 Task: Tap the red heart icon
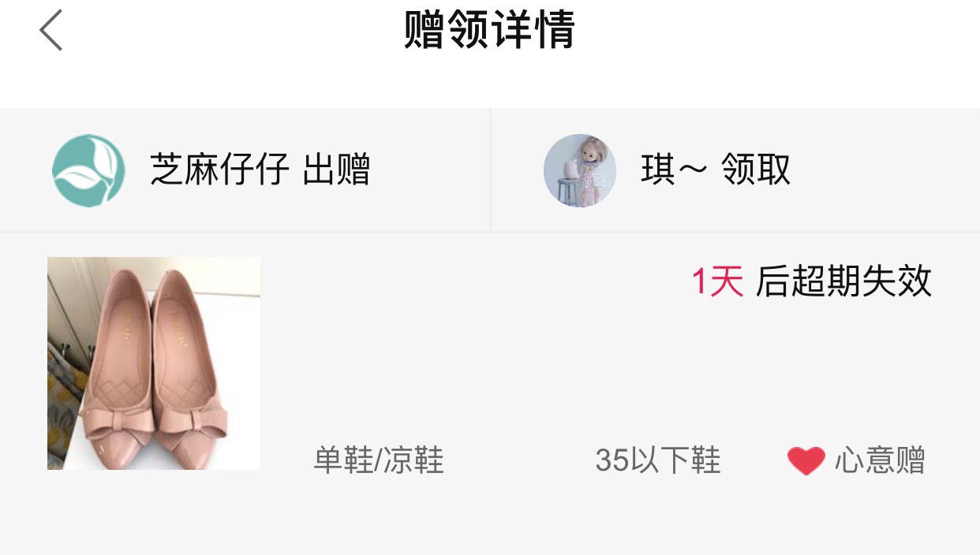point(806,460)
